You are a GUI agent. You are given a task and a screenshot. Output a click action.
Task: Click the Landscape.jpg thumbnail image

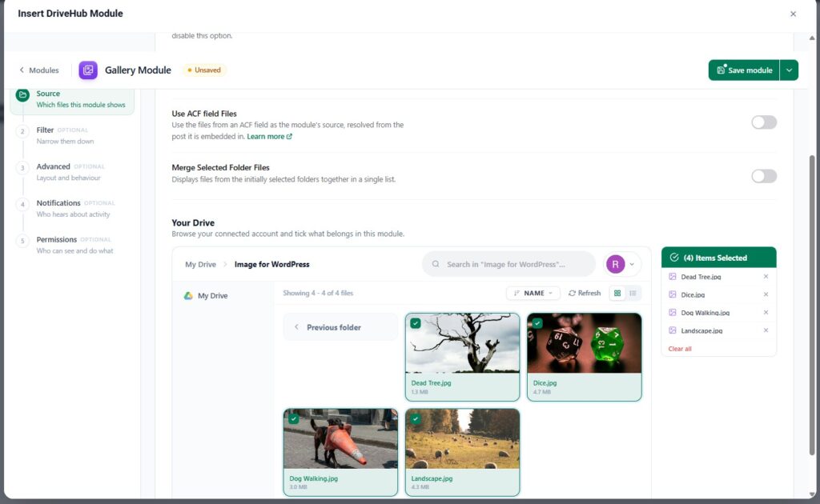(462, 438)
